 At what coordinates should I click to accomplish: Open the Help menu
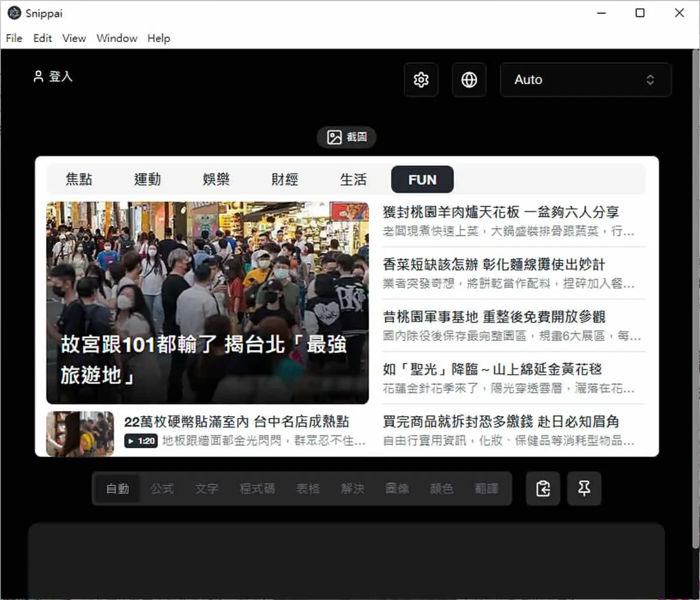pyautogui.click(x=159, y=38)
